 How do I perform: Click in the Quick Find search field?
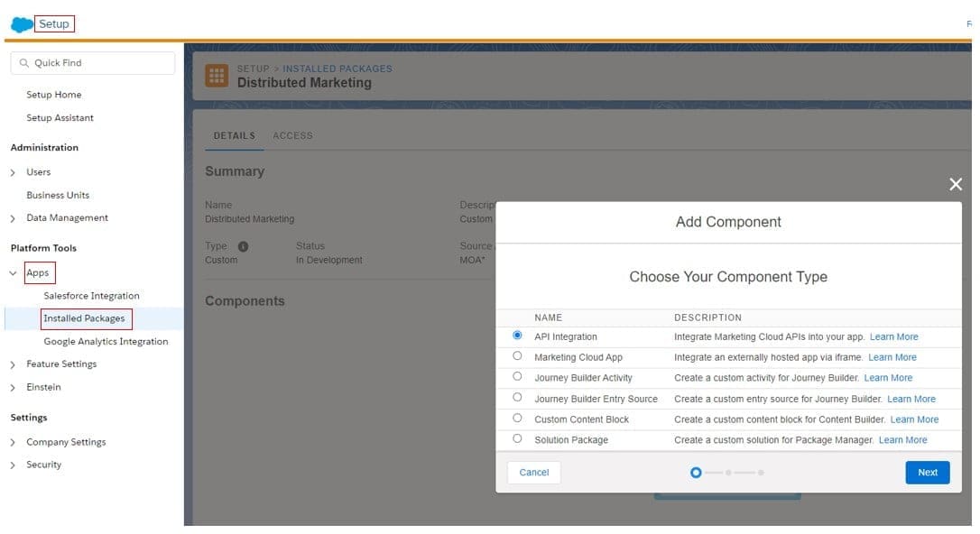click(99, 63)
